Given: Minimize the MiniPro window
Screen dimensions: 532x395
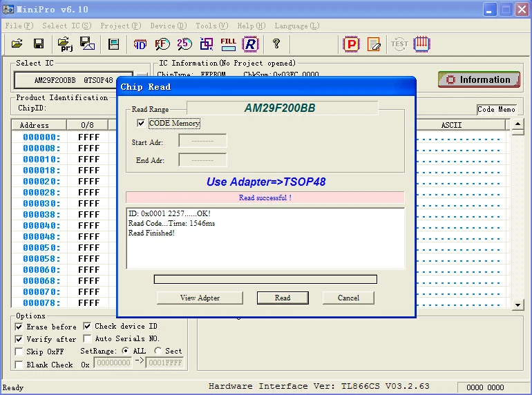Looking at the screenshot, I should tap(489, 10).
